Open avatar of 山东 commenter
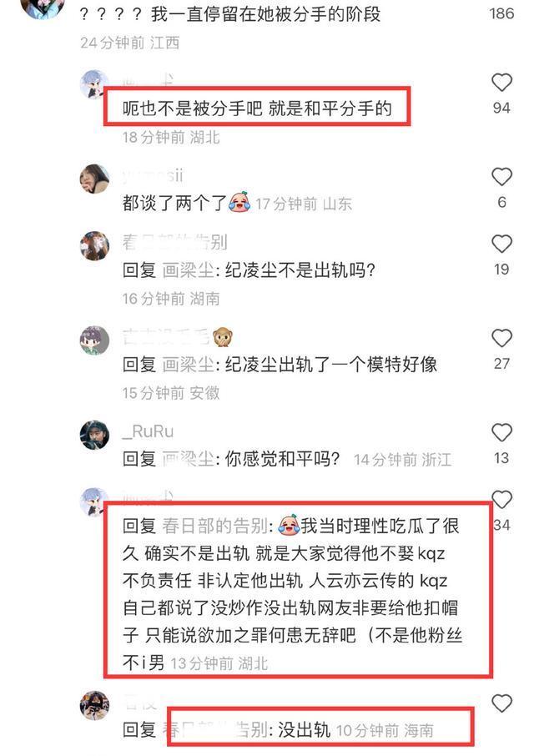 pyautogui.click(x=94, y=179)
